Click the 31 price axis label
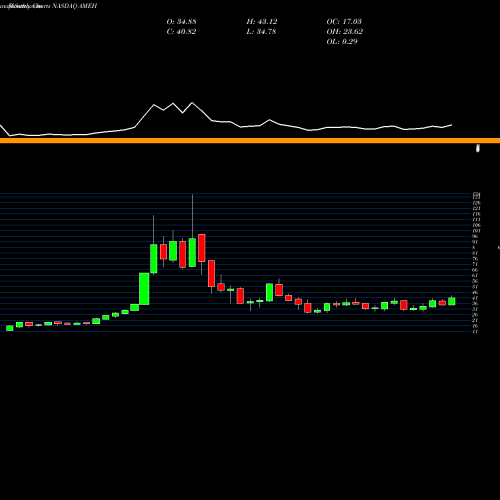500x500 pixels. tap(475, 309)
